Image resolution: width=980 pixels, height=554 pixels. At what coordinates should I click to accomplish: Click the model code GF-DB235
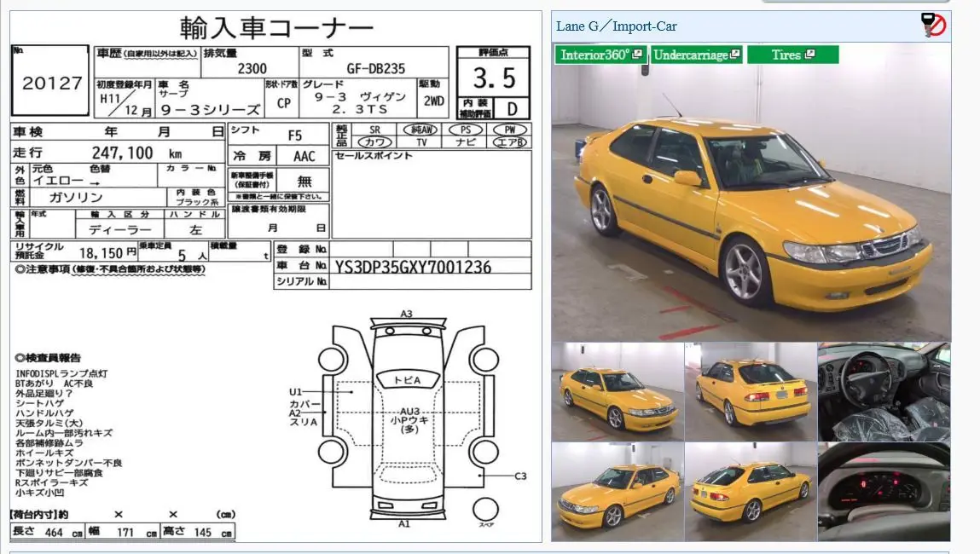click(376, 68)
